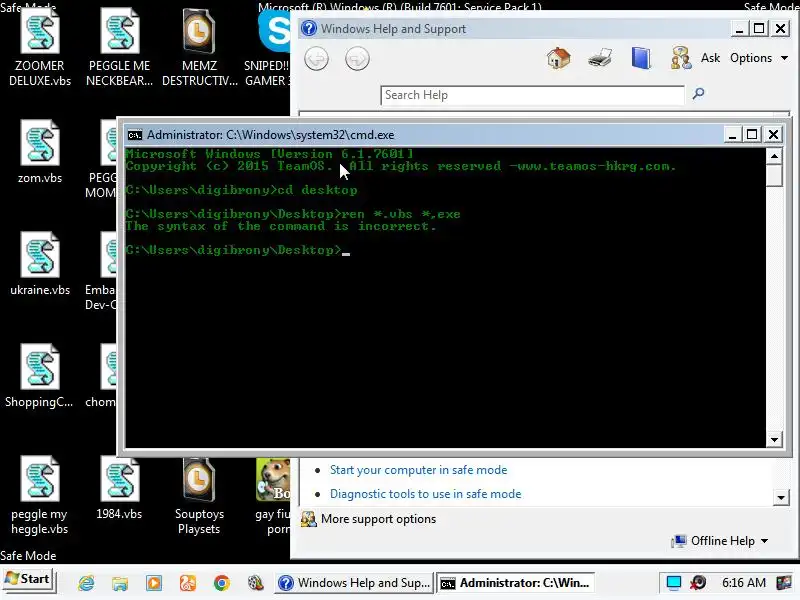Click the magnifier icon to search Help
This screenshot has width=800, height=600.
click(698, 93)
